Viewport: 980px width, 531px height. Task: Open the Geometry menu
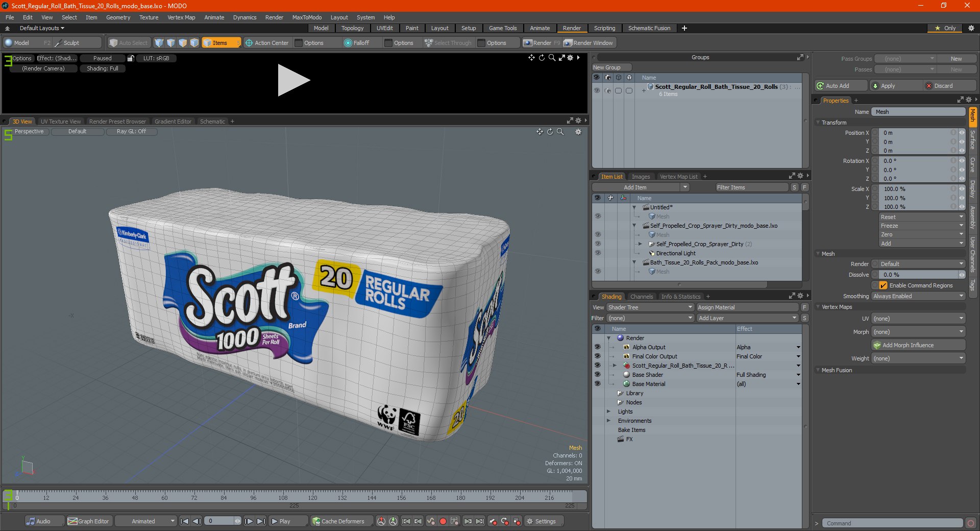(x=118, y=17)
